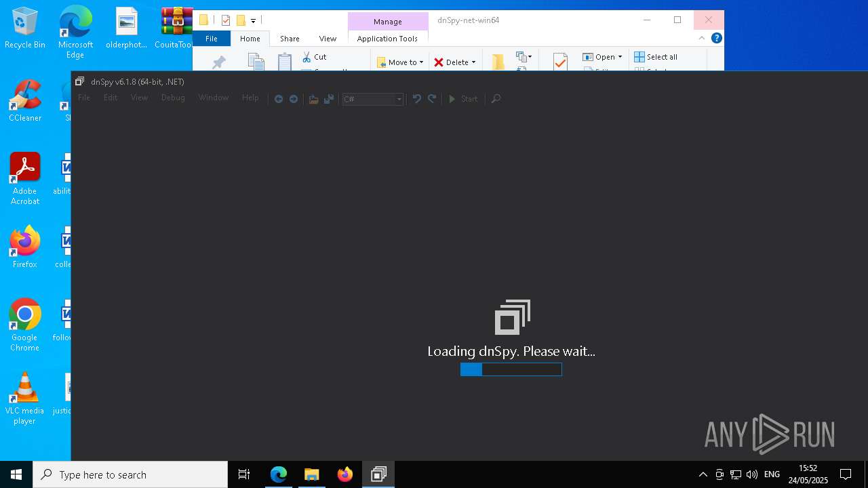Open the dnSpy Edit menu
The width and height of the screenshot is (868, 488).
(111, 98)
